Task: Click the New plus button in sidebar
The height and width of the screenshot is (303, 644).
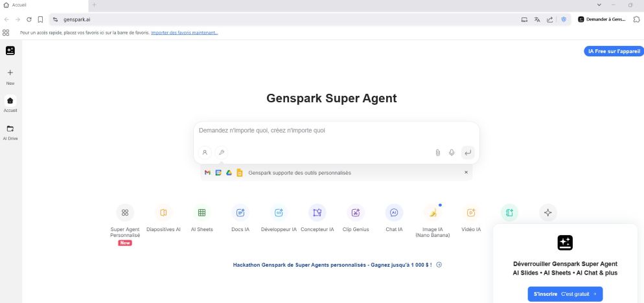Action: (10, 73)
